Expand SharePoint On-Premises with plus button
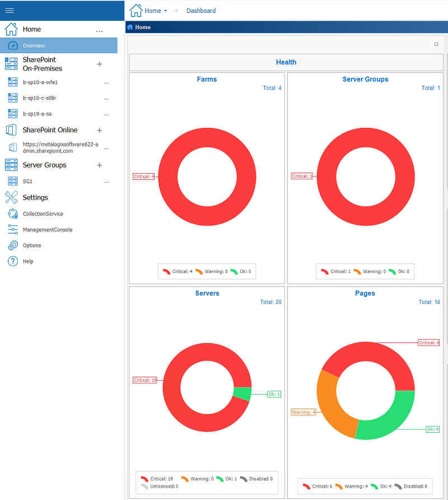 [100, 64]
